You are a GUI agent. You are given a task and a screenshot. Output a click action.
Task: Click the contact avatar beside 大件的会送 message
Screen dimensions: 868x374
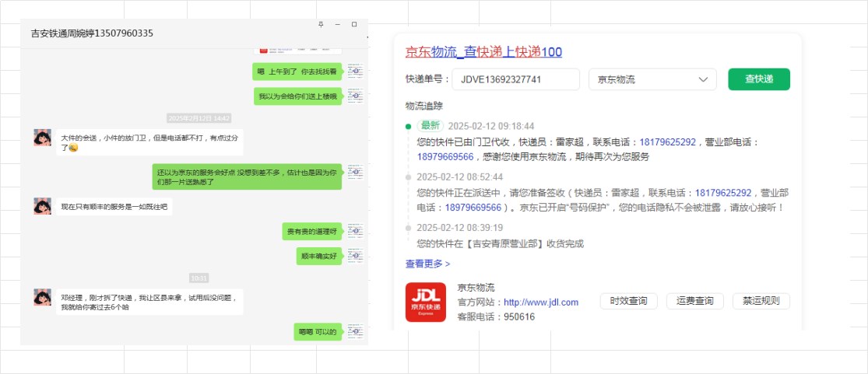pos(43,138)
